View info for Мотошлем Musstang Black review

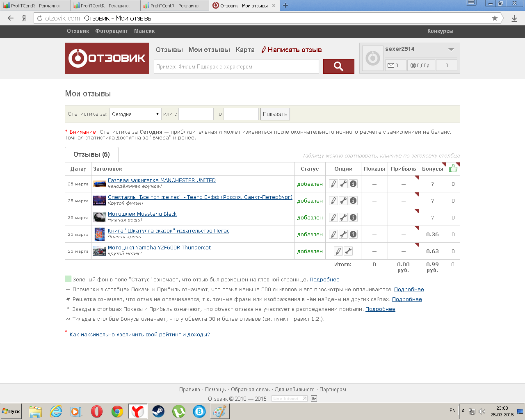[353, 217]
